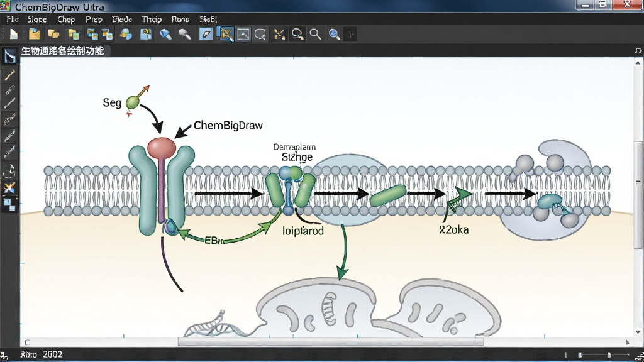Image resolution: width=644 pixels, height=362 pixels.
Task: Click the red receptor head shape
Action: pos(162,148)
